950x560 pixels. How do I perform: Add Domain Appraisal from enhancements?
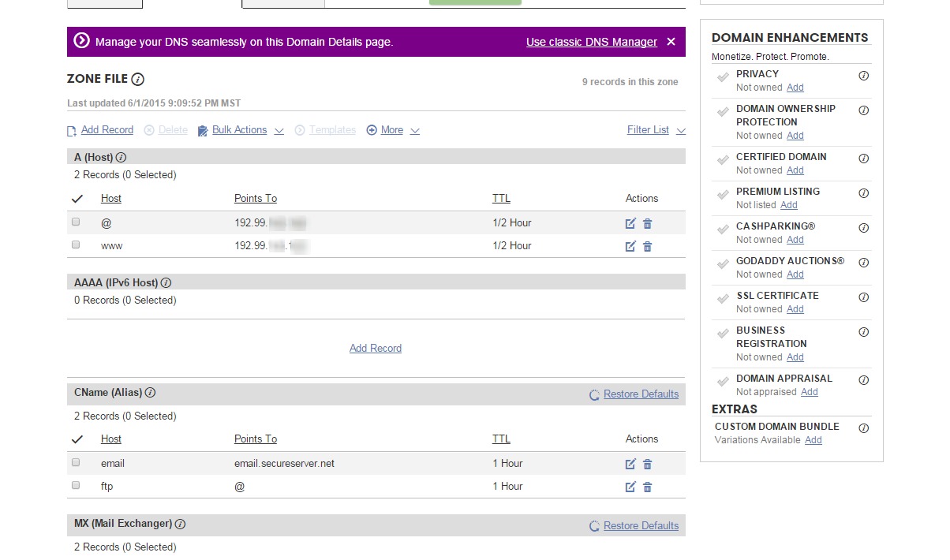tap(810, 392)
